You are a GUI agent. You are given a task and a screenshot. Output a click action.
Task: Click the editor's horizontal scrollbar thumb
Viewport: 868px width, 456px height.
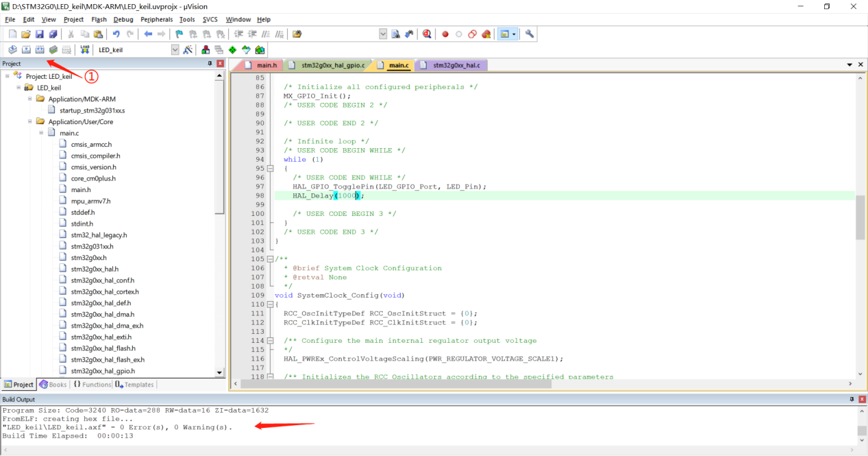coord(395,384)
